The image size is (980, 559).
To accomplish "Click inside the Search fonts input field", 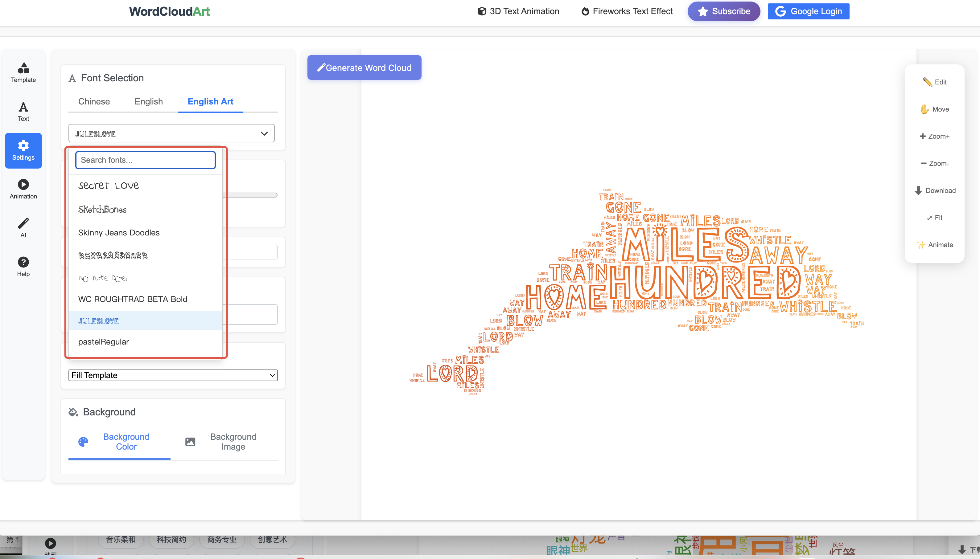I will (145, 160).
